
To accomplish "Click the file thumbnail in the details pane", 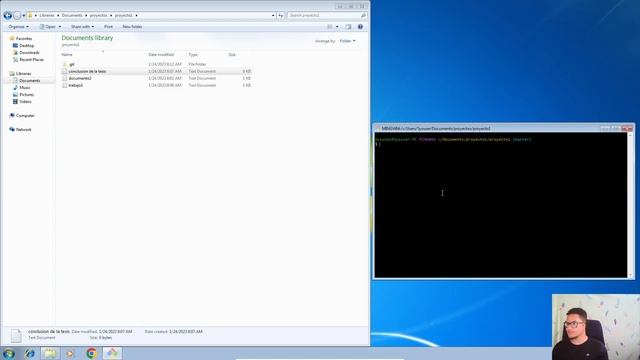I will click(x=16, y=336).
